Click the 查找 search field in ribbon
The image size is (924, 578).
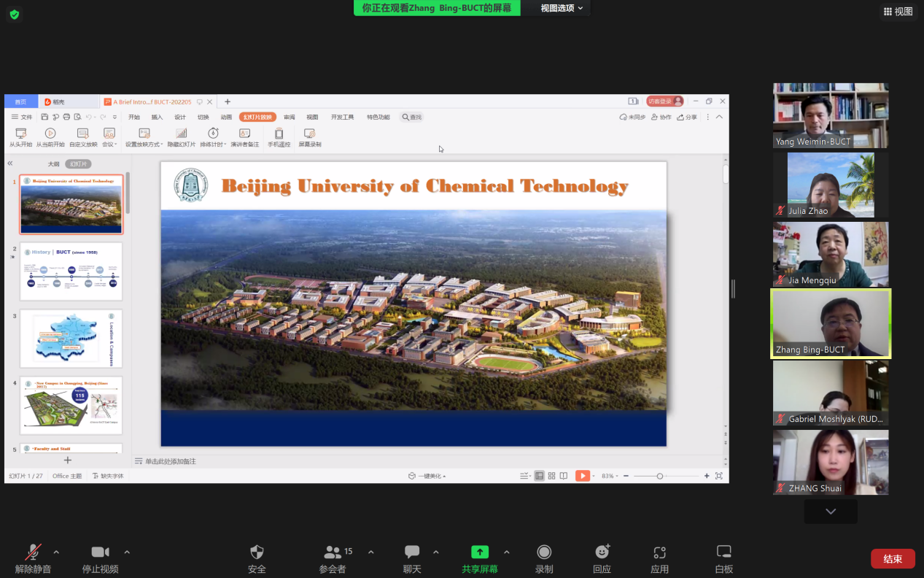click(412, 117)
